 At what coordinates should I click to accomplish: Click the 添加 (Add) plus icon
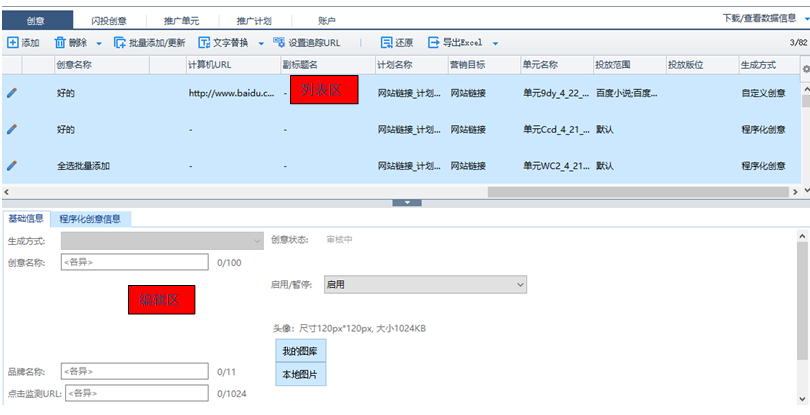[12, 43]
